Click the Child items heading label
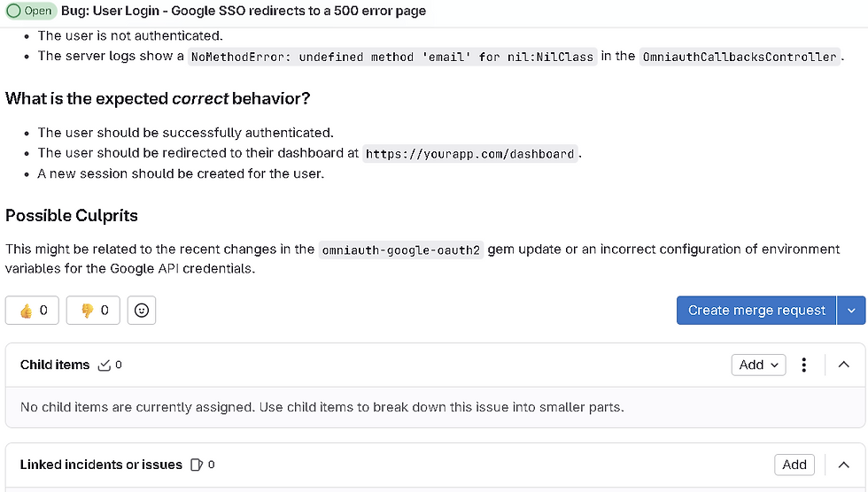 tap(55, 365)
